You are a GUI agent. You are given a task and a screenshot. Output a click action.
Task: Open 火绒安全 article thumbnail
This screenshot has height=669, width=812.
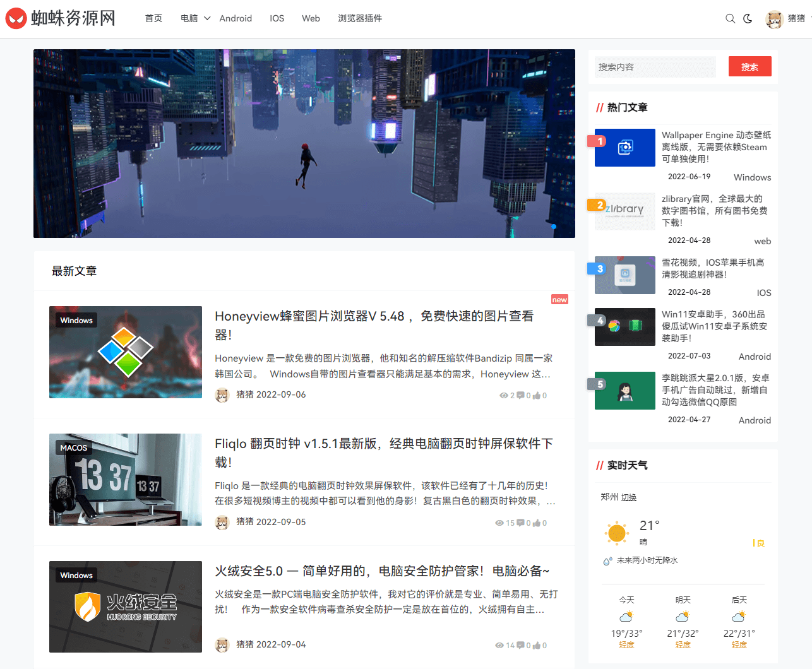pos(126,607)
